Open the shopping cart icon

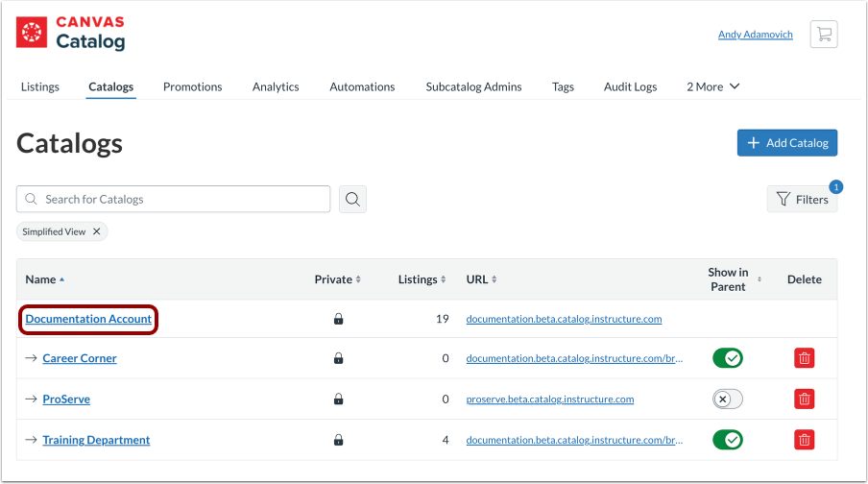coord(823,35)
